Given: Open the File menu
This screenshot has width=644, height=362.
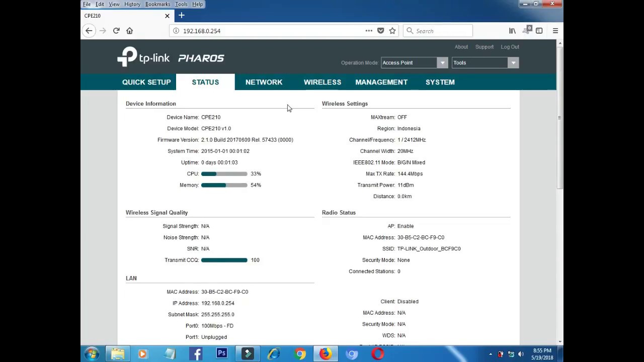Looking at the screenshot, I should tap(87, 4).
